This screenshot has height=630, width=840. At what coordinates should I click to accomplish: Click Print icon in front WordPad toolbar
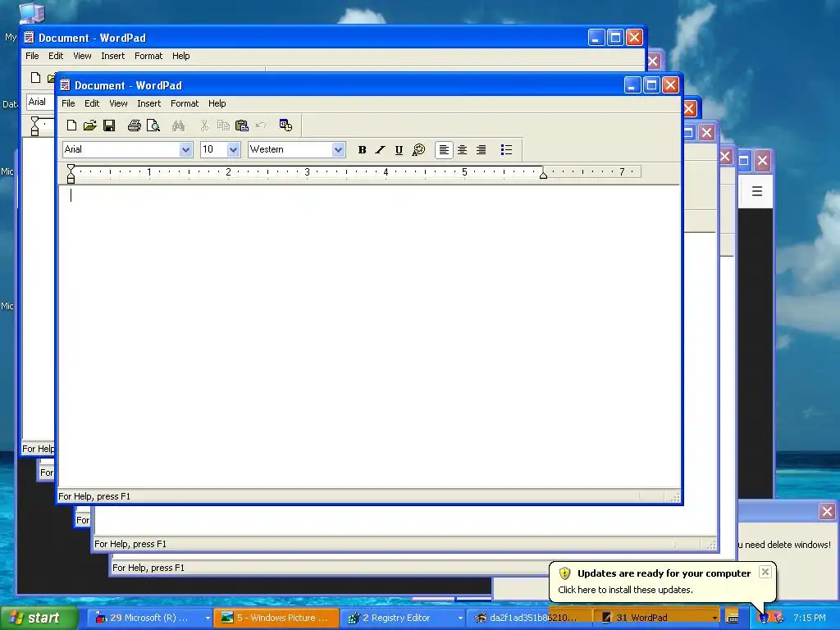click(134, 126)
